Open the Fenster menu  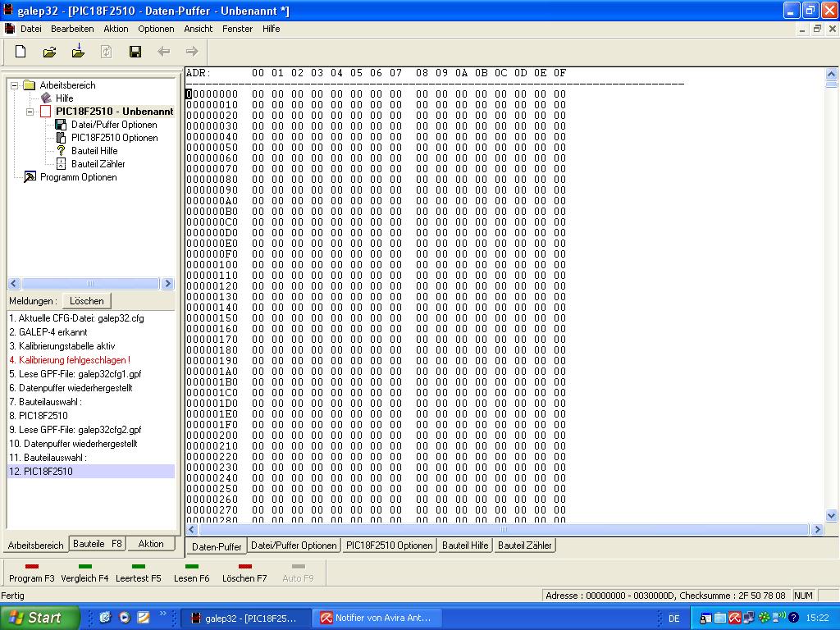[237, 29]
